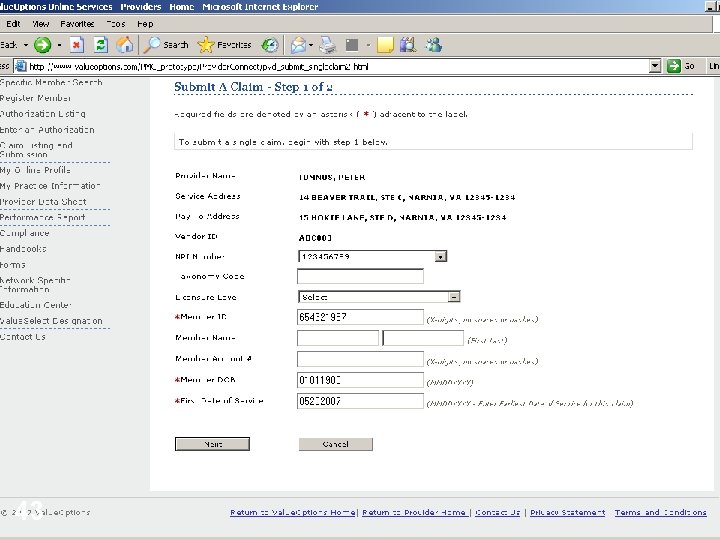This screenshot has width=720, height=540.
Task: Open the Tools menu
Action: [x=116, y=24]
